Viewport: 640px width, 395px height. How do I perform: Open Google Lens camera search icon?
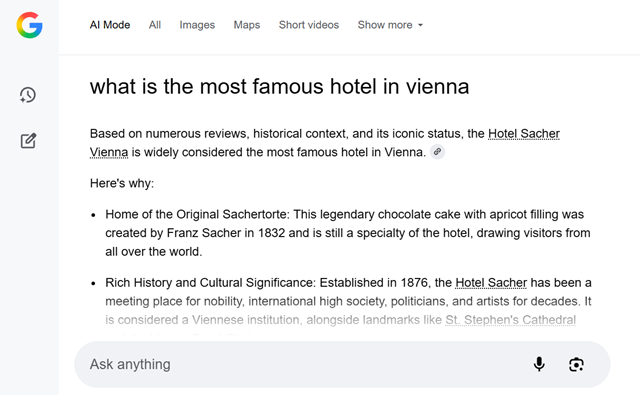tap(576, 364)
